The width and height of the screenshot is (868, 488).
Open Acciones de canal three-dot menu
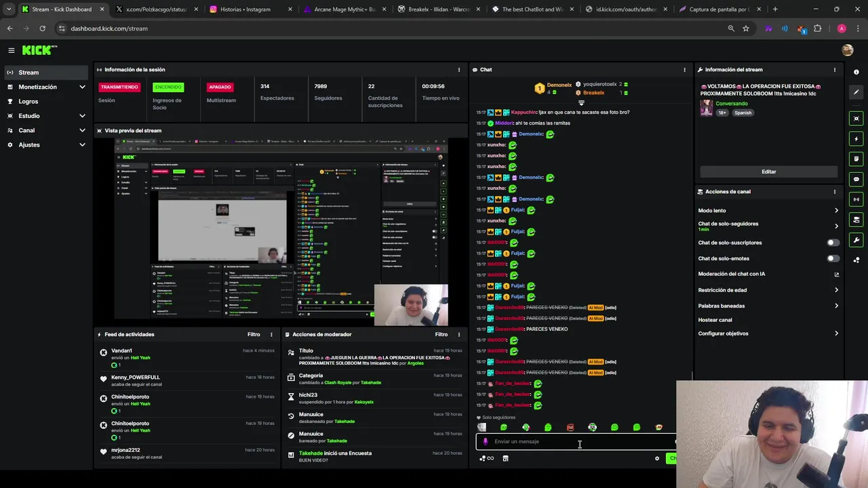click(835, 192)
